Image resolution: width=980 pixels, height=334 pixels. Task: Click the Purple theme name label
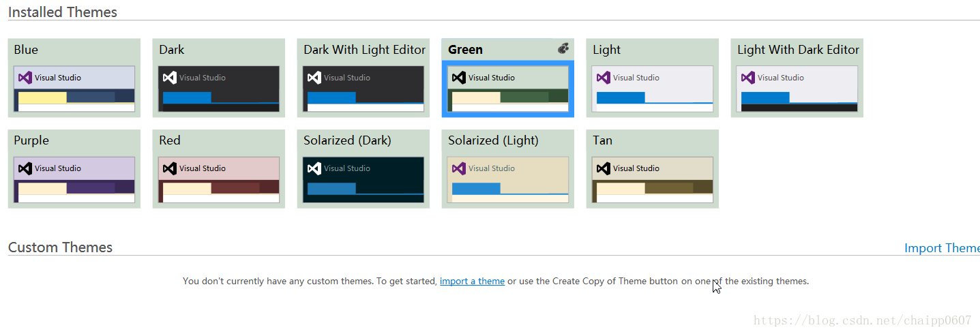click(x=31, y=140)
